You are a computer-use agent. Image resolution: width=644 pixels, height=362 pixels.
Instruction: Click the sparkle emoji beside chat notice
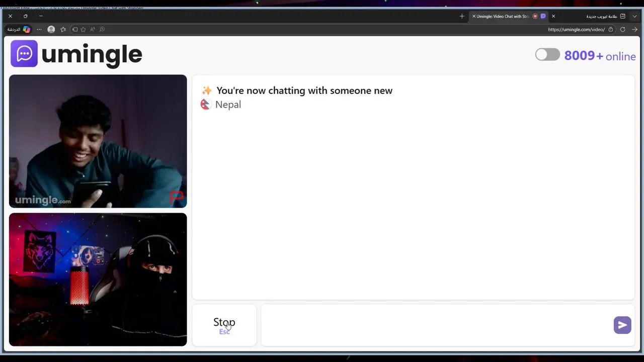207,90
